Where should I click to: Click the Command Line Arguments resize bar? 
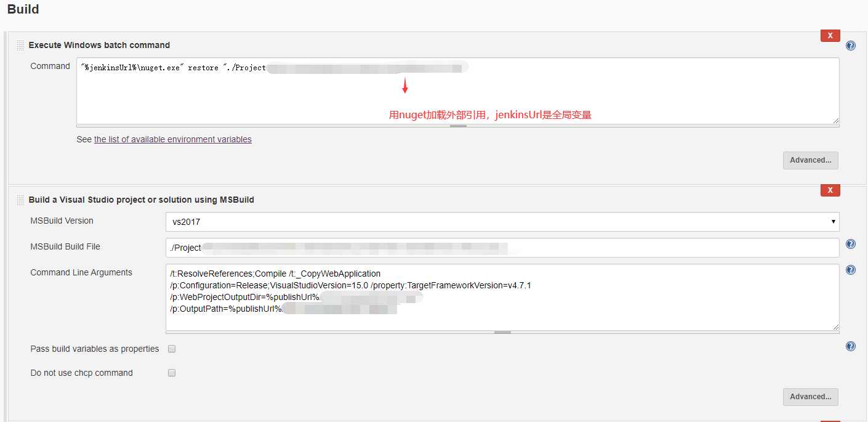502,332
